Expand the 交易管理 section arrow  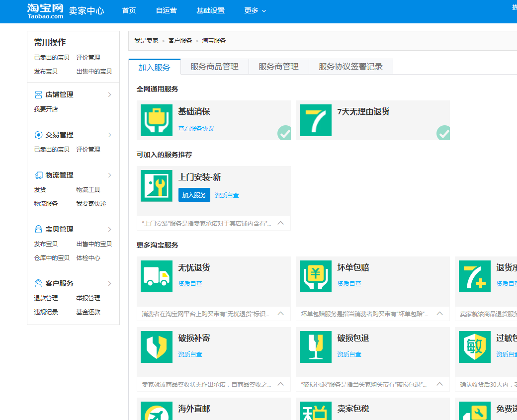click(109, 135)
